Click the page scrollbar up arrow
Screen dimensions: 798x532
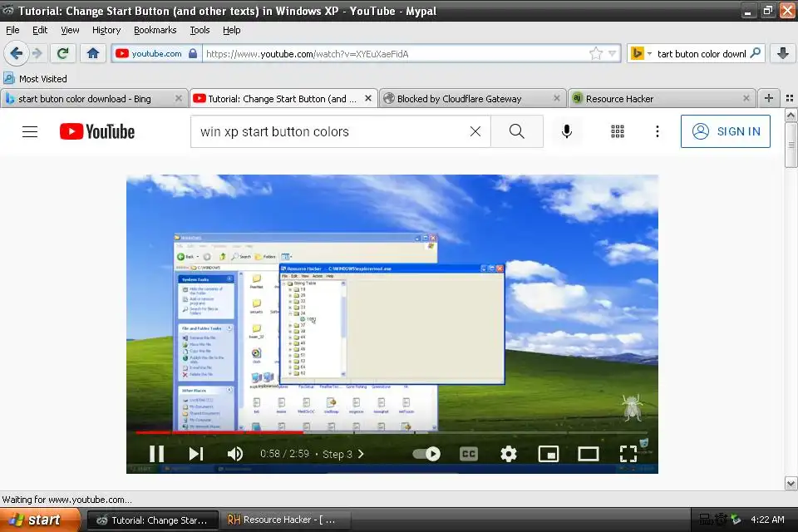(x=791, y=116)
